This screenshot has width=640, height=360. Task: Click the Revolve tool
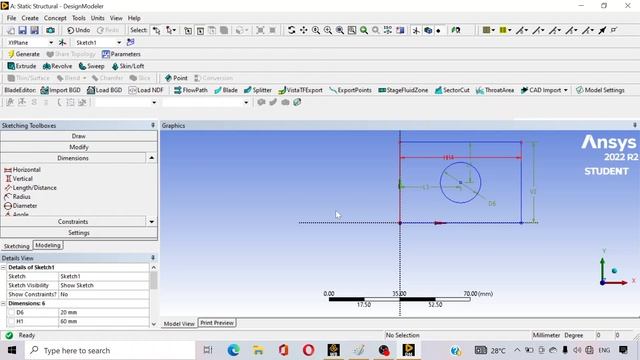(57, 66)
